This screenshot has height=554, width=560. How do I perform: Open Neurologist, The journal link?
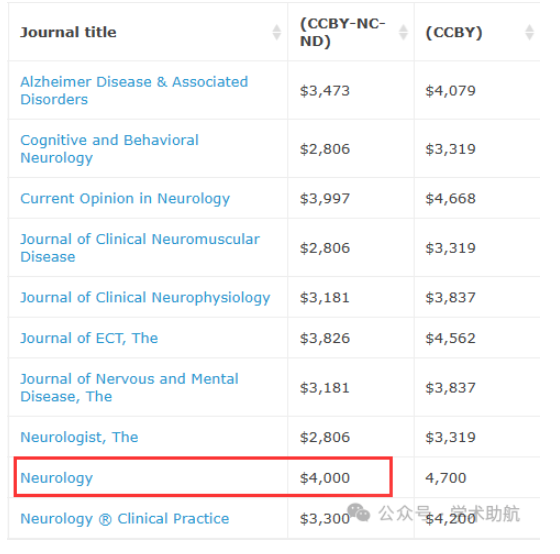click(79, 437)
